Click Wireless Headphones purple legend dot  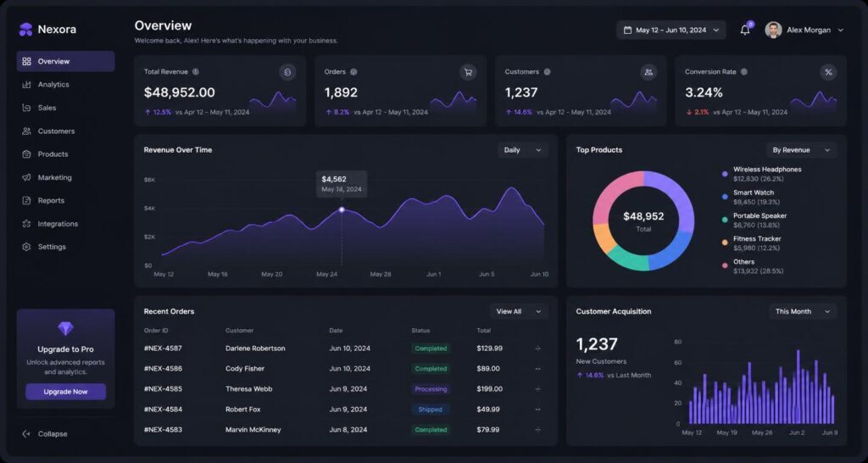coord(725,174)
